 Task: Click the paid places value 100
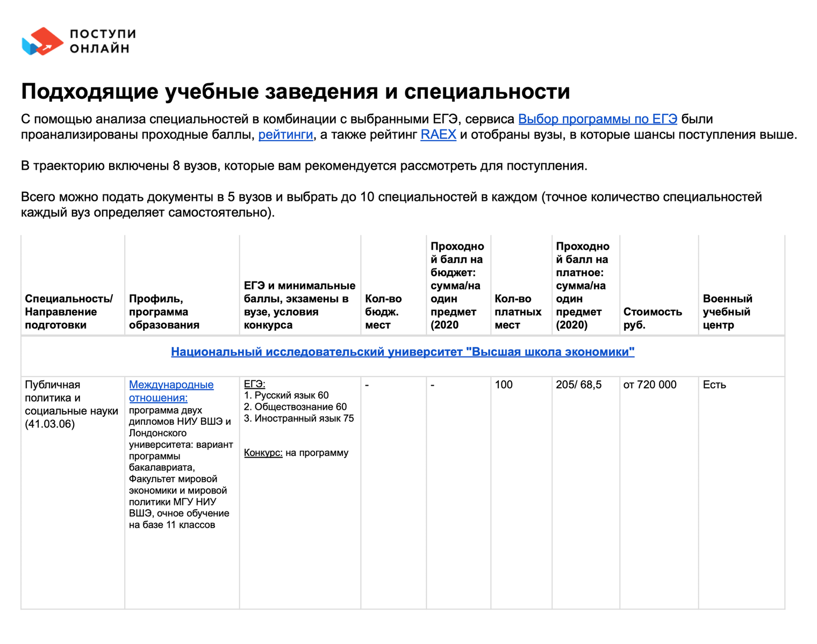point(504,385)
